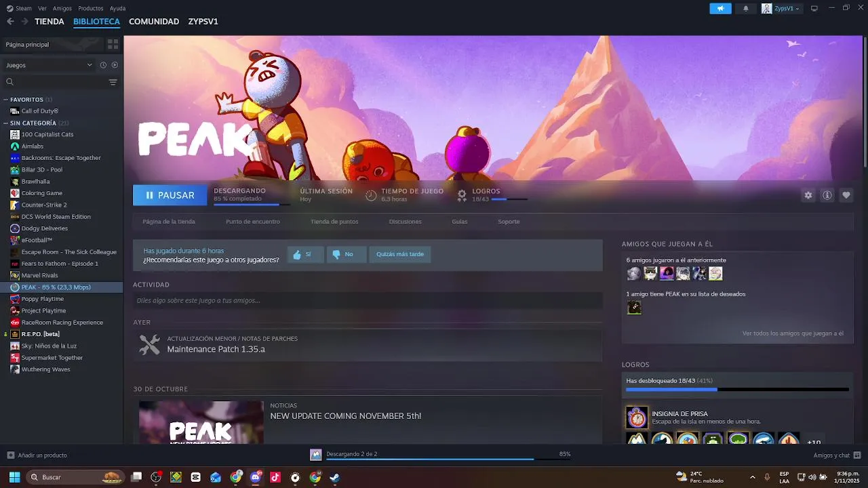
Task: Open the Guías tab
Action: point(460,222)
